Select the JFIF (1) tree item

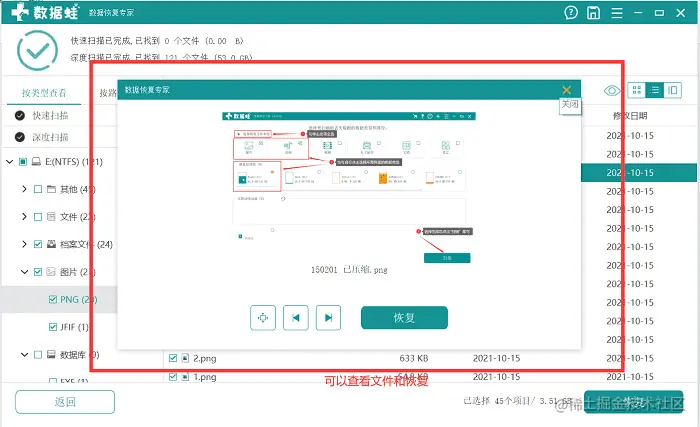click(74, 327)
